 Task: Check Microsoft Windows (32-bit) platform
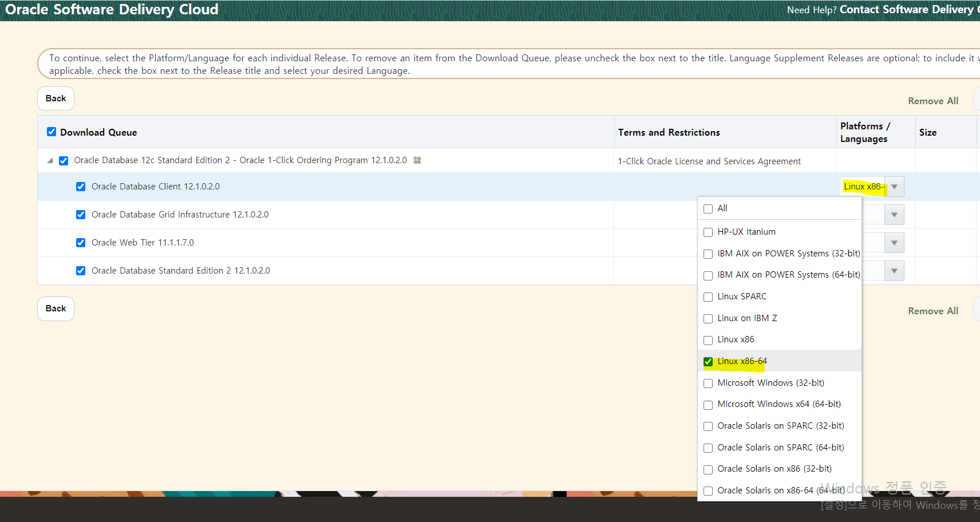[708, 383]
